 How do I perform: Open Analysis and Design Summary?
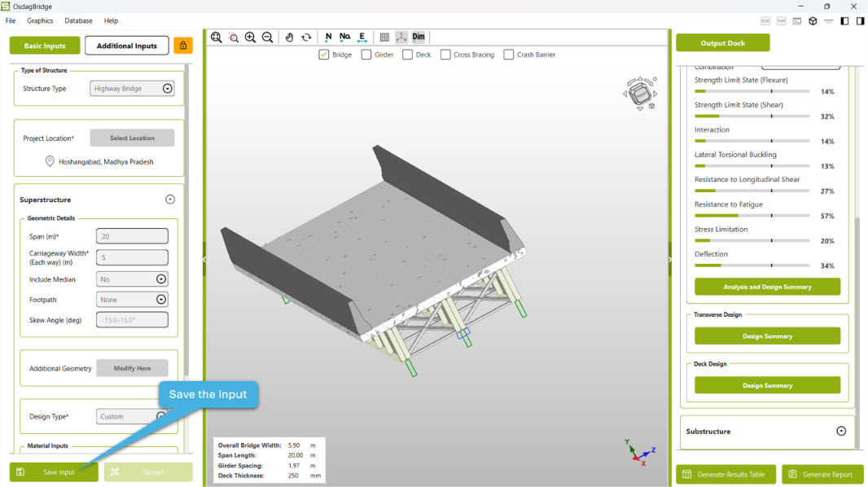point(767,287)
